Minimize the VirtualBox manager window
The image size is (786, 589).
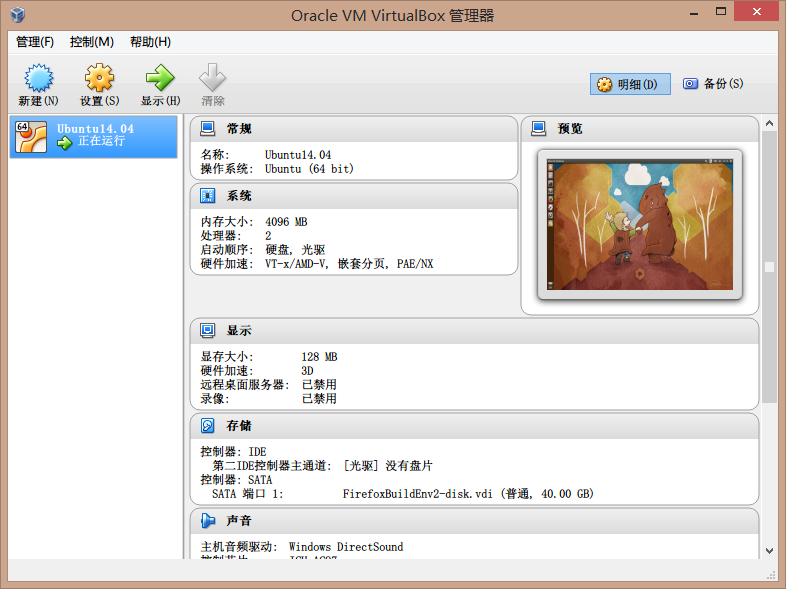(694, 12)
